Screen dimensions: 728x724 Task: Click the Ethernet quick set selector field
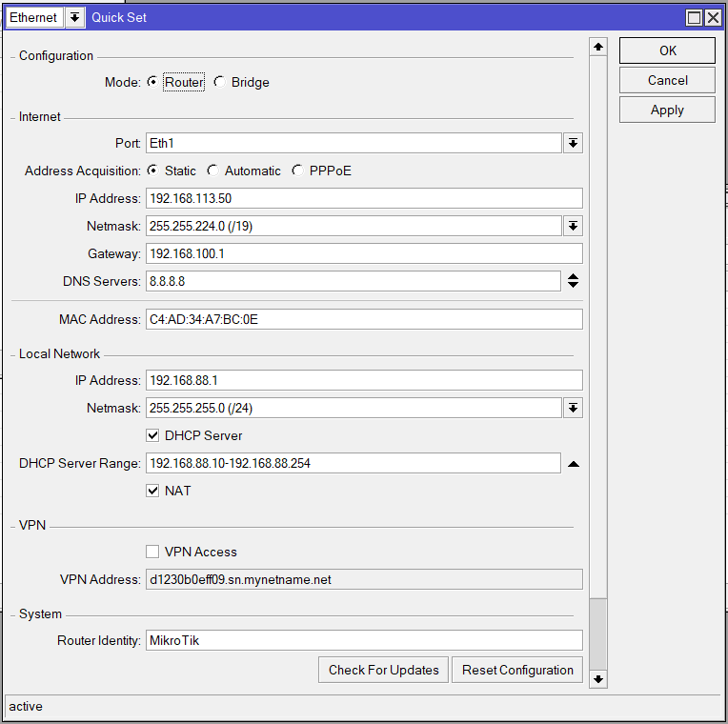click(34, 18)
